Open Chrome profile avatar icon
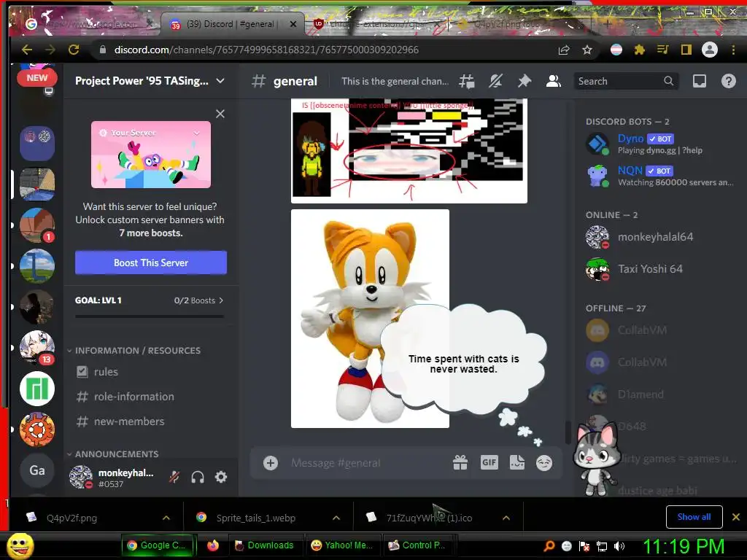This screenshot has height=560, width=747. click(709, 50)
